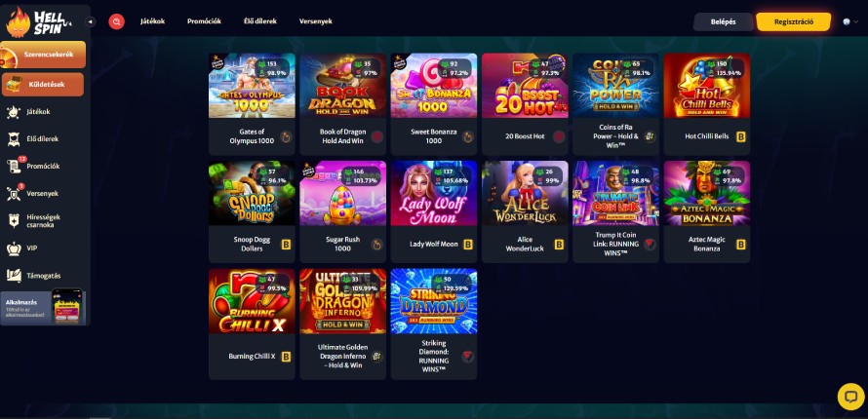Open the Promóciók top menu item
The image size is (868, 419).
[x=204, y=21]
